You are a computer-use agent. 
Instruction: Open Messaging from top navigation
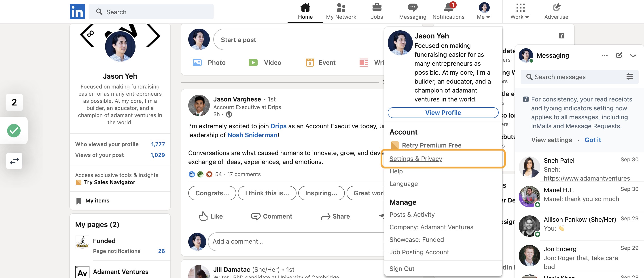point(413,11)
